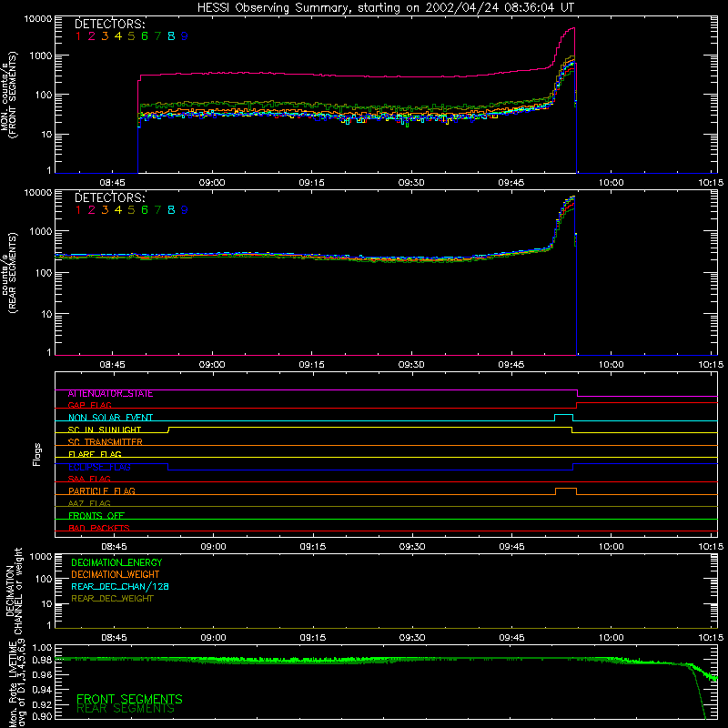Click the SC_TRANSMITTER flag label

(106, 442)
